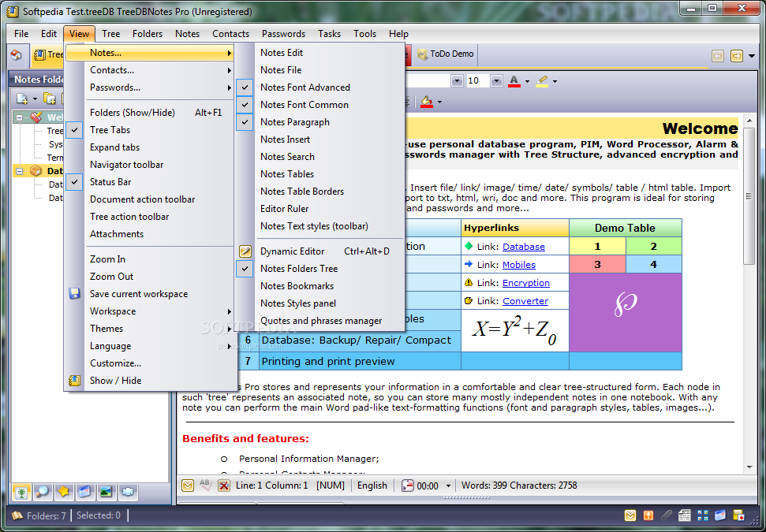The image size is (766, 532).
Task: Toggle Tree Tabs in View menu
Action: pos(149,130)
